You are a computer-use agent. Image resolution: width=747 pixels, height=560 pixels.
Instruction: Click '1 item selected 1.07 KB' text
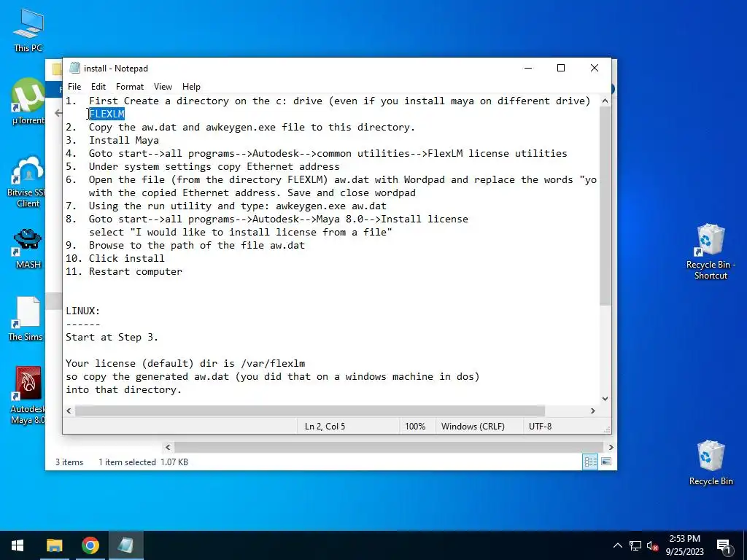click(x=143, y=462)
